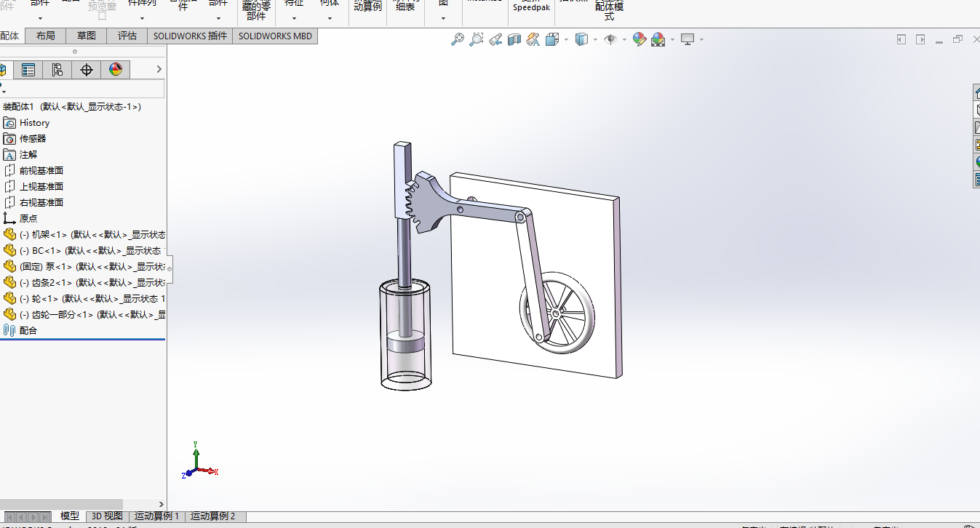Click the feature tree panel collapse handle
980x528 pixels.
pos(170,268)
